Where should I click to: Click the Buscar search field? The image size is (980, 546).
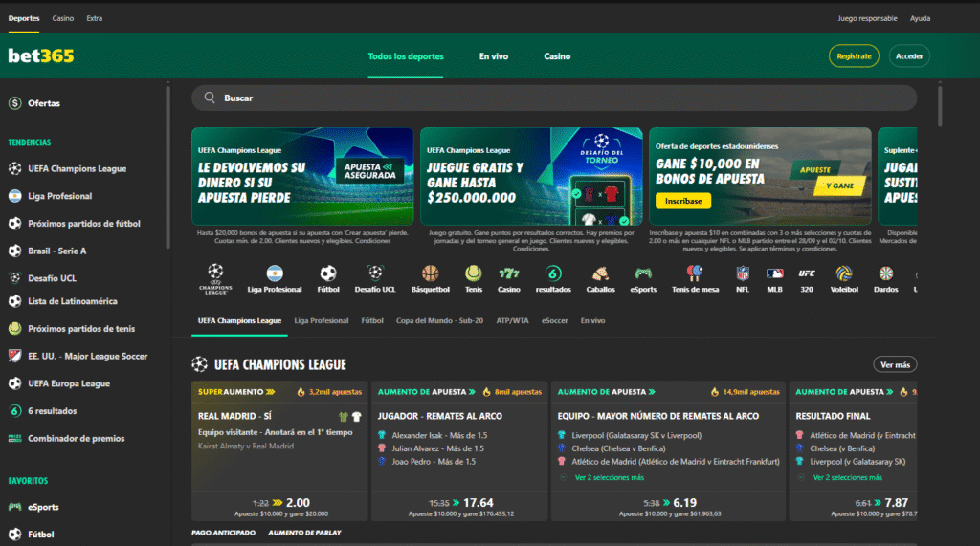[x=554, y=98]
